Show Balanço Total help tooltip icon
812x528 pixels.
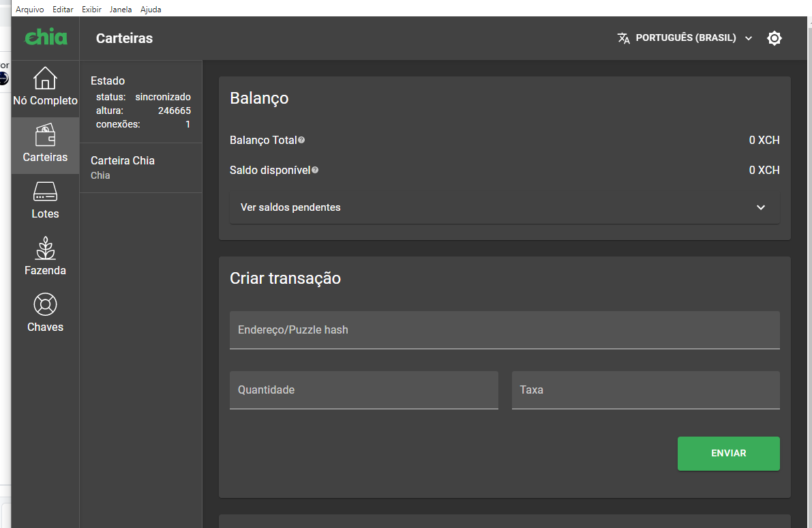click(301, 140)
